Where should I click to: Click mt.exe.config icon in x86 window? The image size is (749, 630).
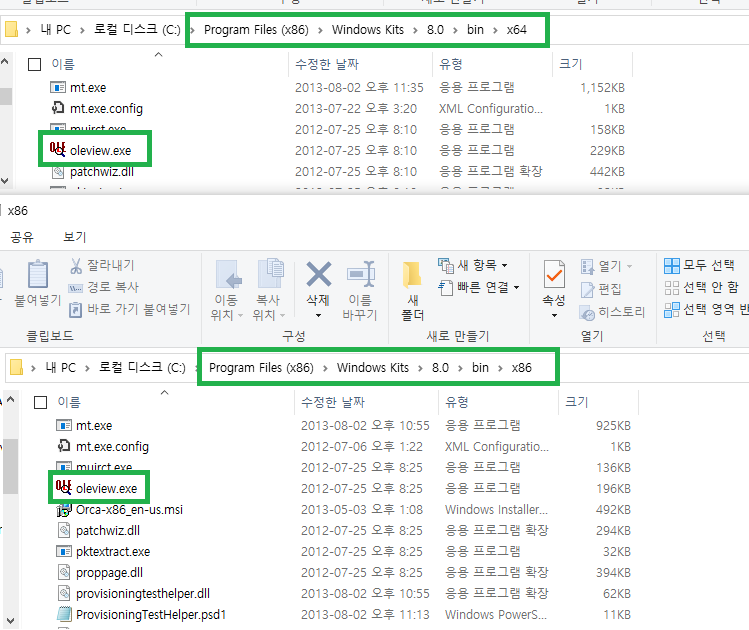[64, 446]
